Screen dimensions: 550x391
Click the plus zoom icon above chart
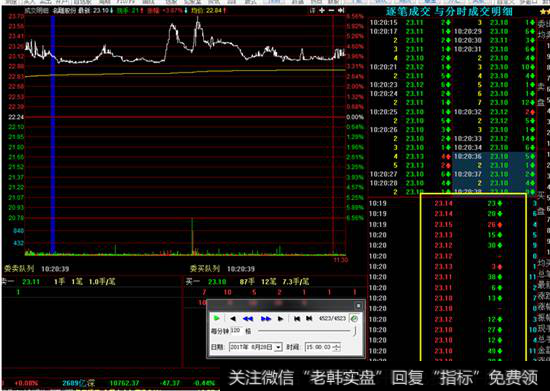click(322, 11)
